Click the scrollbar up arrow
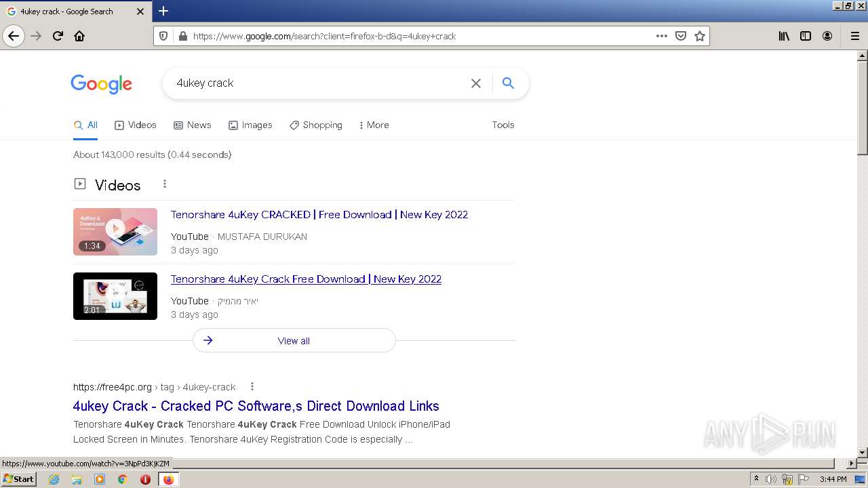Image resolution: width=868 pixels, height=488 pixels. click(863, 56)
